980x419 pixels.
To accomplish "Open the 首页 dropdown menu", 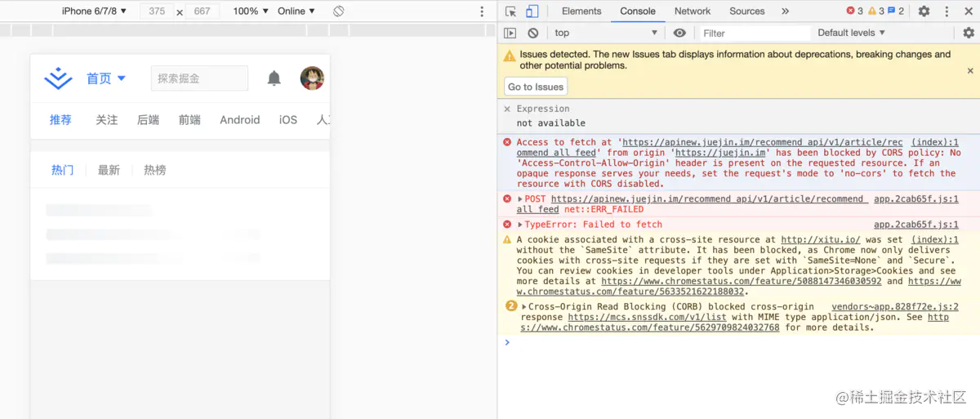I will click(106, 78).
